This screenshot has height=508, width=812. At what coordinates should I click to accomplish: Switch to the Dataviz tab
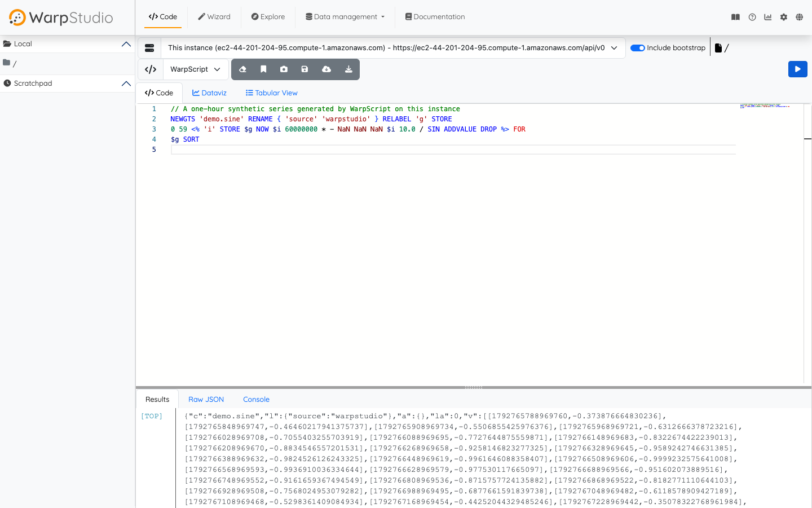coord(209,93)
